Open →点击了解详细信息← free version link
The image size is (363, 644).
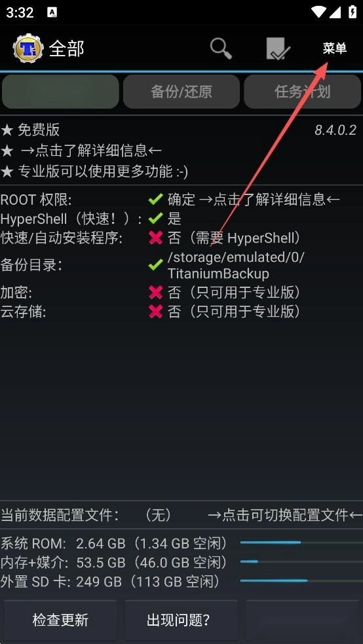click(x=91, y=151)
